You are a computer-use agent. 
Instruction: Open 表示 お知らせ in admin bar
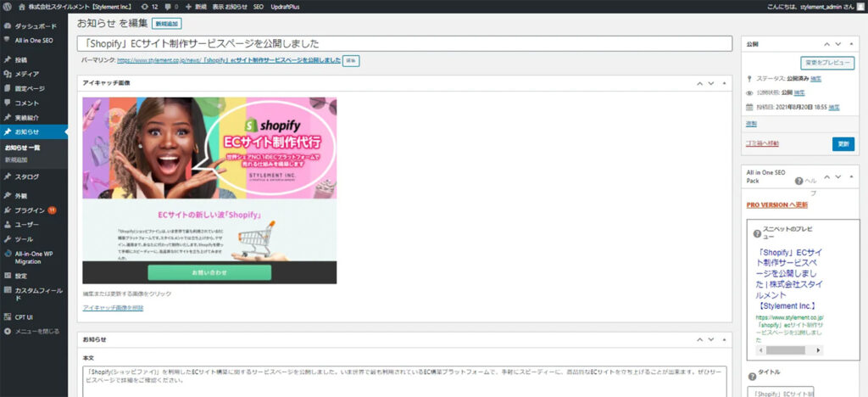point(230,7)
